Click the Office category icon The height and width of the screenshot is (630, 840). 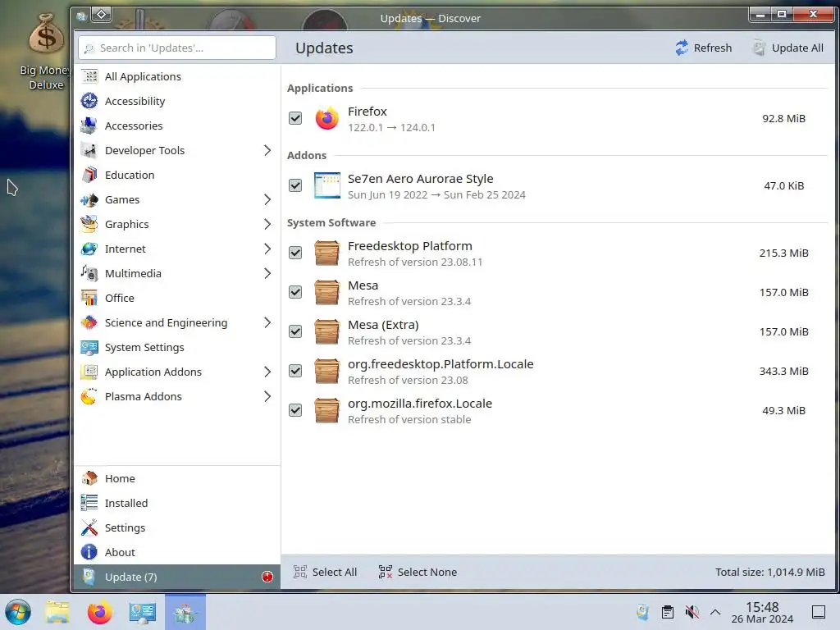[x=89, y=298]
